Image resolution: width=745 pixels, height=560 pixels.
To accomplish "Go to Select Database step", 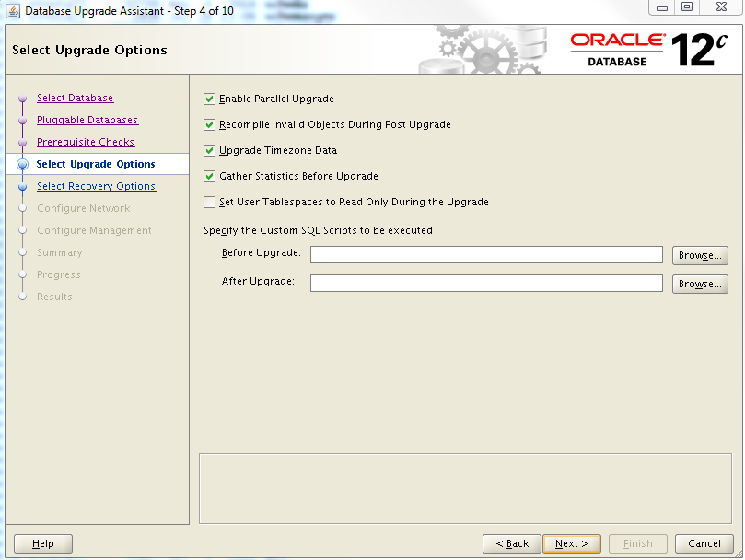I will [x=75, y=98].
